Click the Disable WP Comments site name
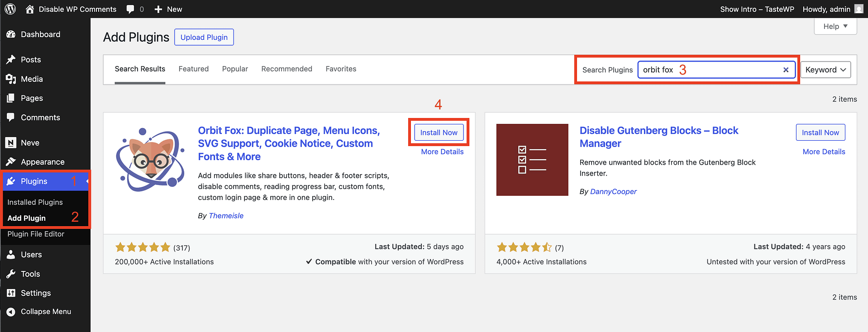Viewport: 868px width, 332px height. point(77,9)
